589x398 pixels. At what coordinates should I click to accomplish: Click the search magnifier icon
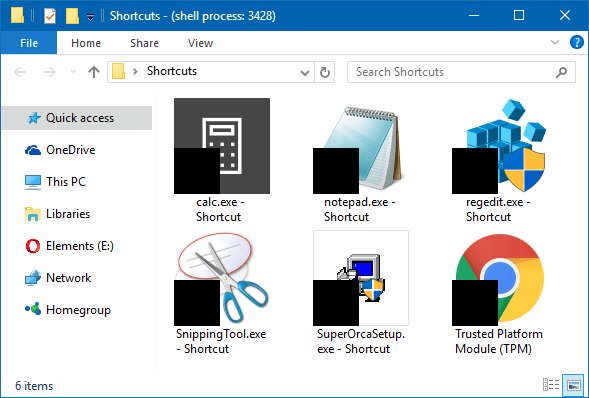coord(562,72)
